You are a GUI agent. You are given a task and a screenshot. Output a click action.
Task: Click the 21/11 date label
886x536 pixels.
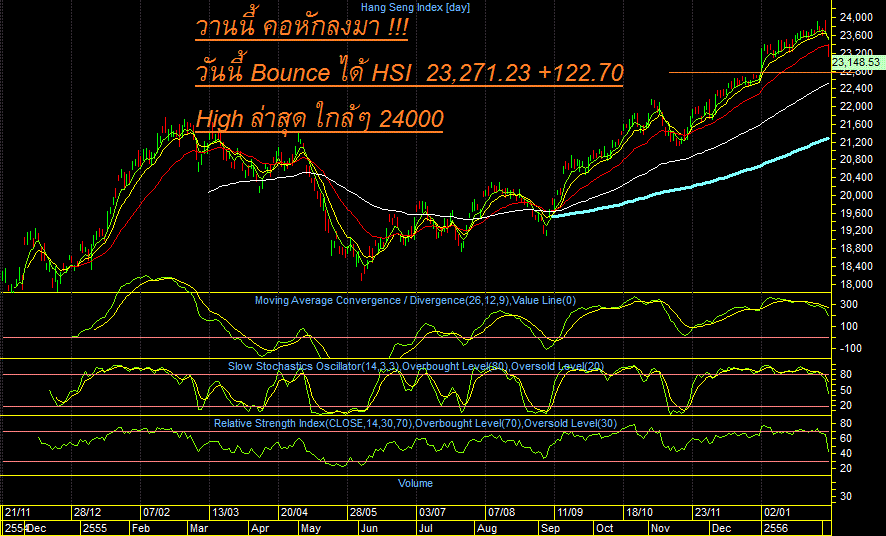pos(18,512)
